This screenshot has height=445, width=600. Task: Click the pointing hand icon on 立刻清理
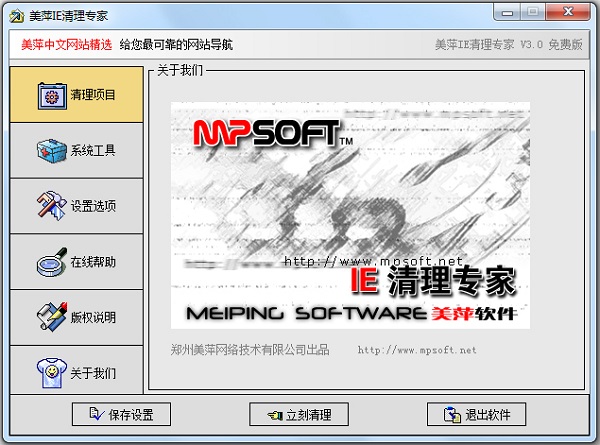[x=274, y=415]
